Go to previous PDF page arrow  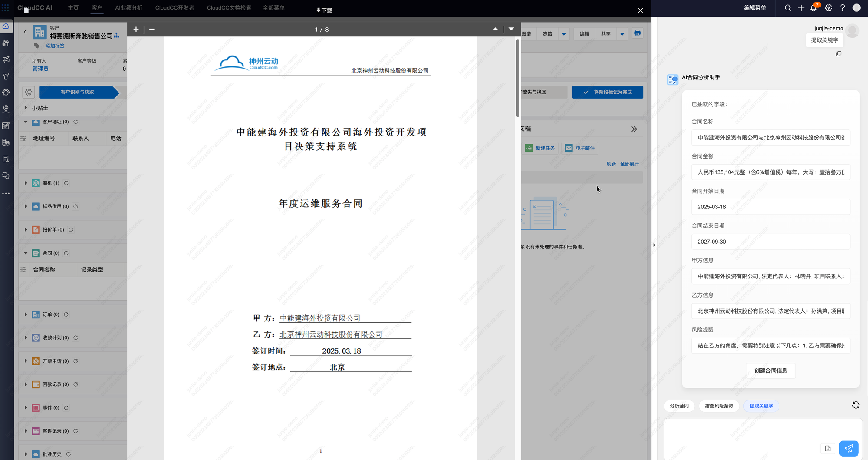(x=495, y=29)
